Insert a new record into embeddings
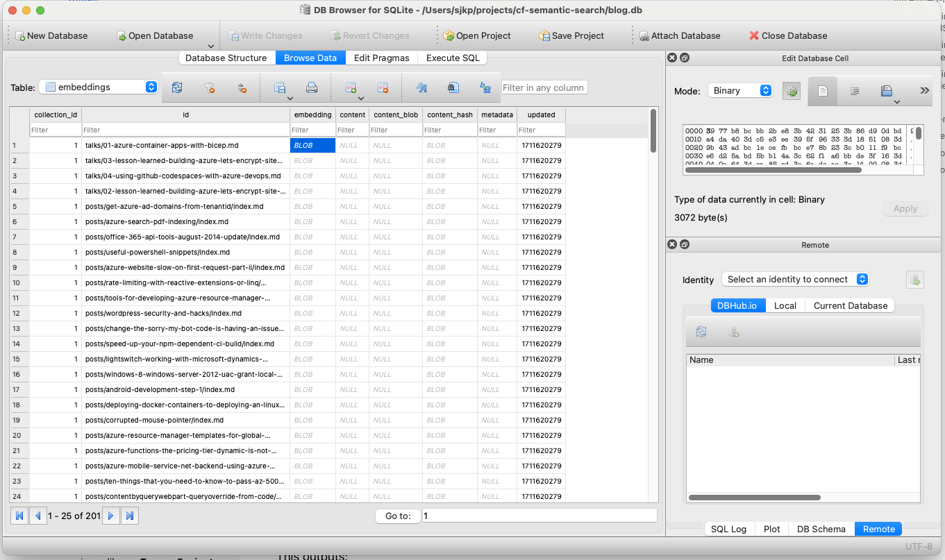 (x=349, y=86)
